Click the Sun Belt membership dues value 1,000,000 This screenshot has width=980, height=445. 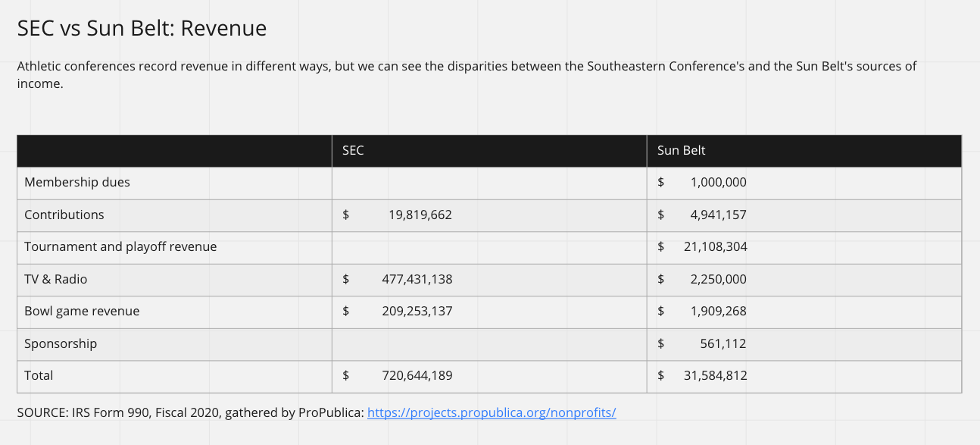[x=718, y=183]
